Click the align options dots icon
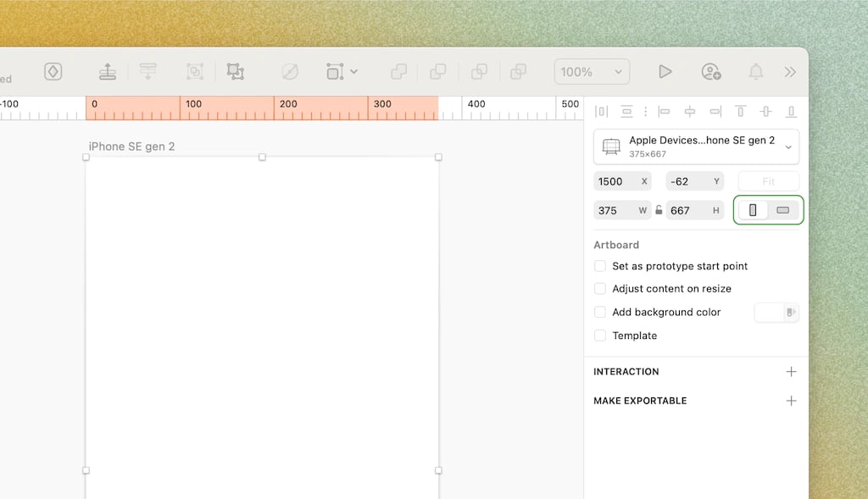Screen dimensions: 868x499 coord(645,112)
